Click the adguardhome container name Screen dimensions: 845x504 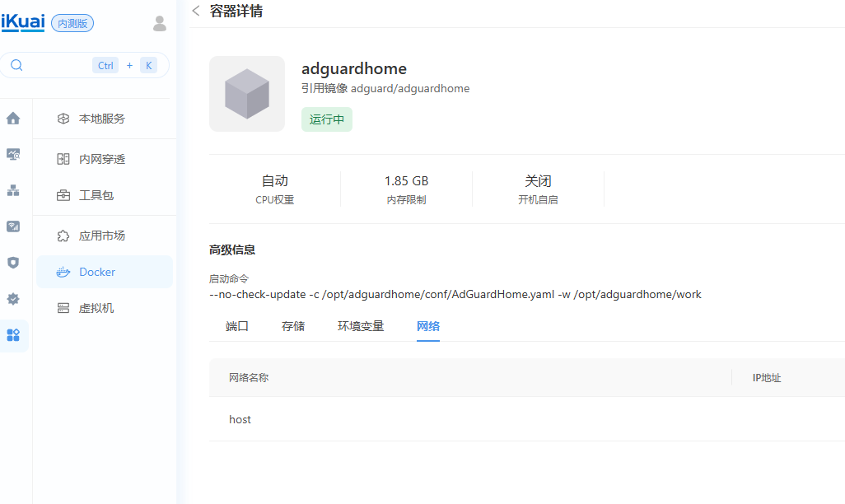[354, 69]
